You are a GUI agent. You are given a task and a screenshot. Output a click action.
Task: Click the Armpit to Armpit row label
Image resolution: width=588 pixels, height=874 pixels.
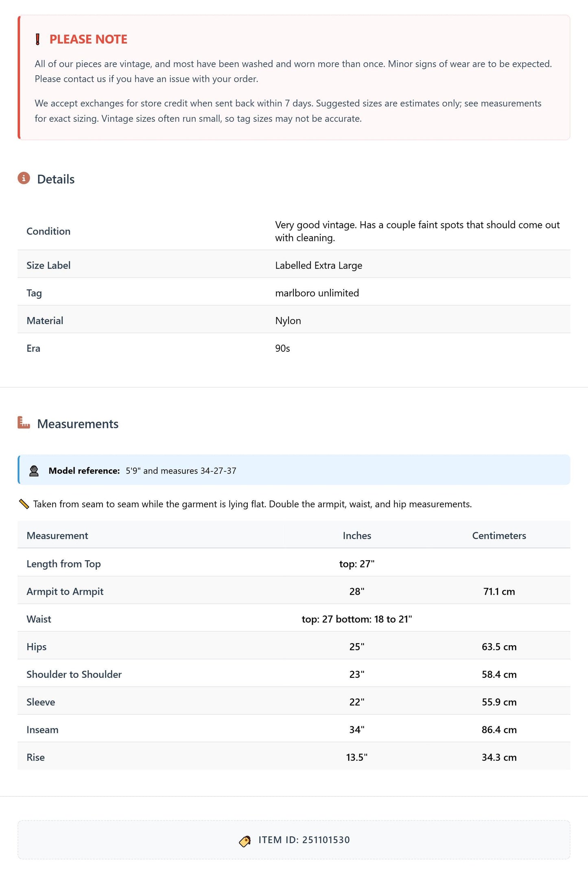click(65, 591)
